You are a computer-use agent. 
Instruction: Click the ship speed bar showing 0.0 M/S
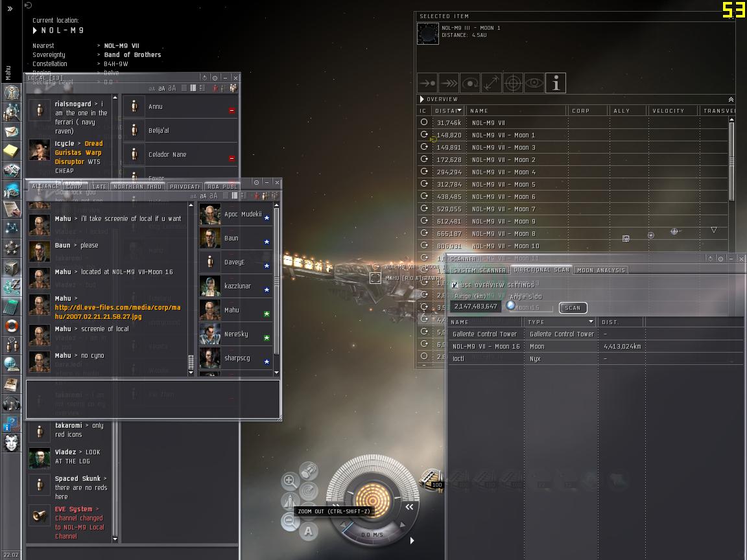372,535
